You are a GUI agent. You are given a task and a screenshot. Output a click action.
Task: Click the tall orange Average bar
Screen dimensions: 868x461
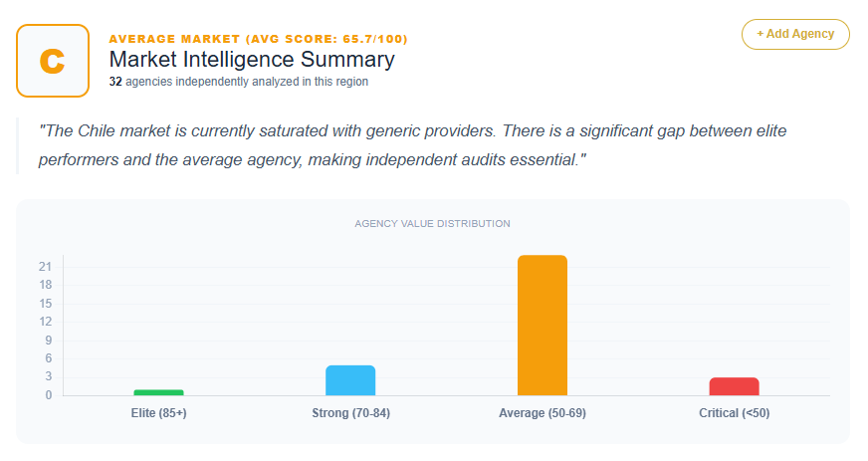click(542, 325)
